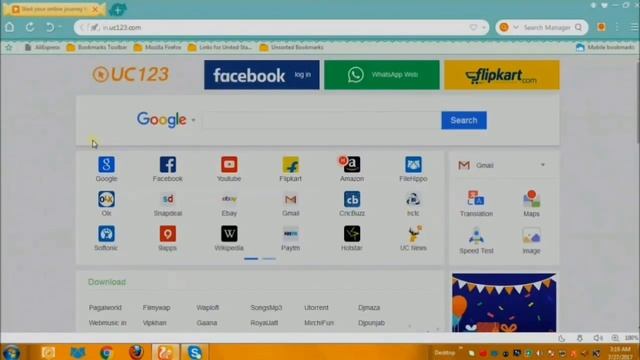Expand the Google search engine dropdown
Viewport: 640px width, 360px height.
coord(193,120)
